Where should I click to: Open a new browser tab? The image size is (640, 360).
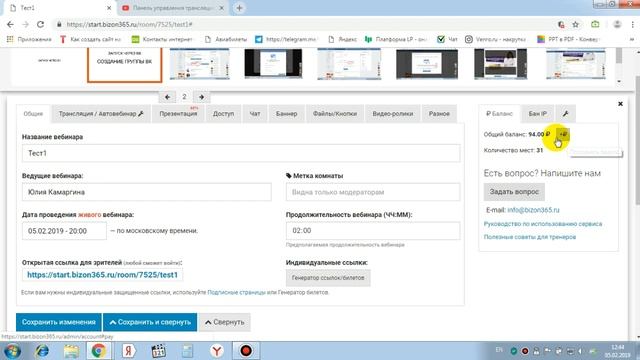point(240,8)
